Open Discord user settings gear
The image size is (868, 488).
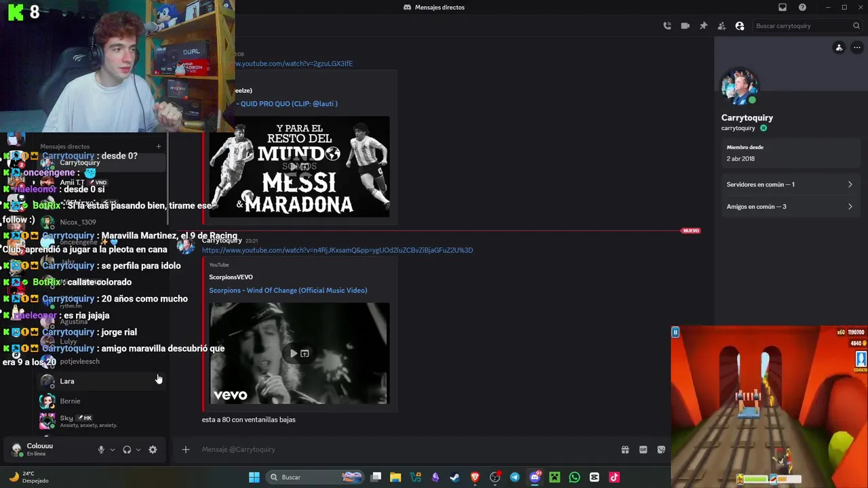[153, 449]
